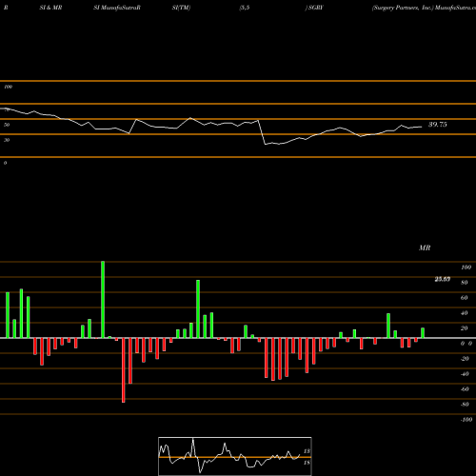Open the mini overview chart thumbnail
476x476 pixels.
click(235, 456)
